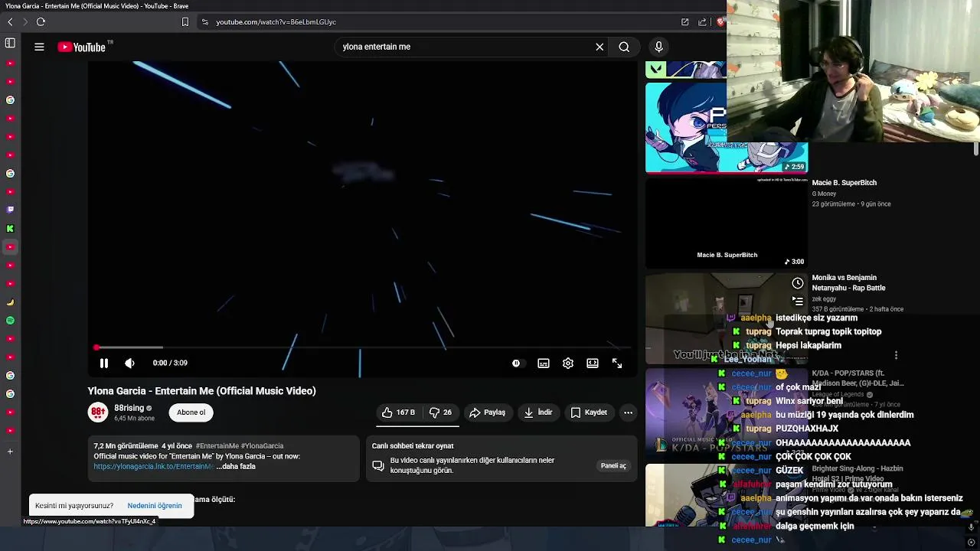980x551 pixels.
Task: Toggle Brave sidebar panel icon
Action: 10,44
